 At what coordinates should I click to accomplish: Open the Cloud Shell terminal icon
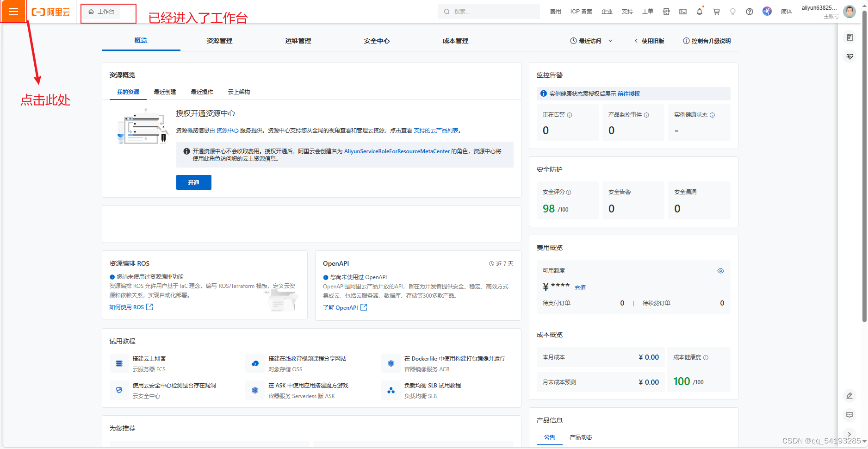pos(683,12)
